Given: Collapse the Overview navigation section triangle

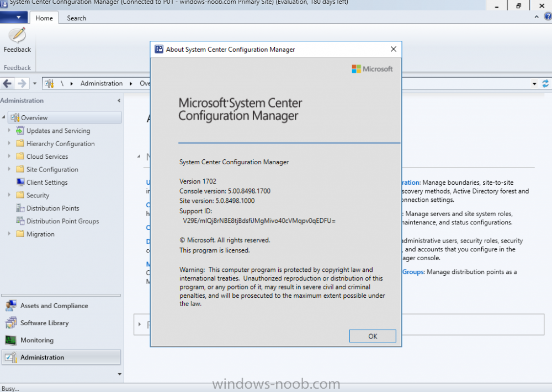Looking at the screenshot, I should [139, 155].
